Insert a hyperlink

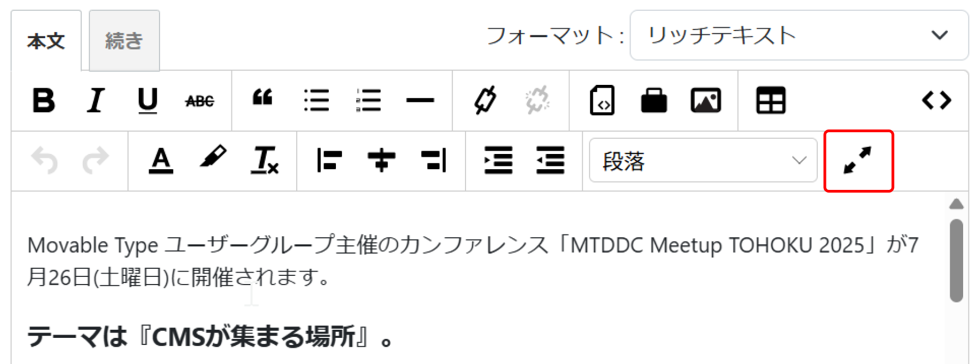coord(486,100)
